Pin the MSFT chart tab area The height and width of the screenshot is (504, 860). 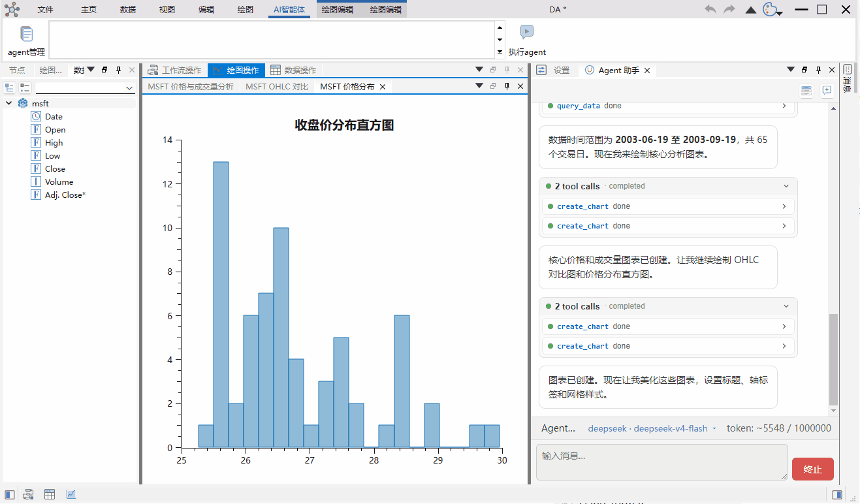[x=507, y=86]
